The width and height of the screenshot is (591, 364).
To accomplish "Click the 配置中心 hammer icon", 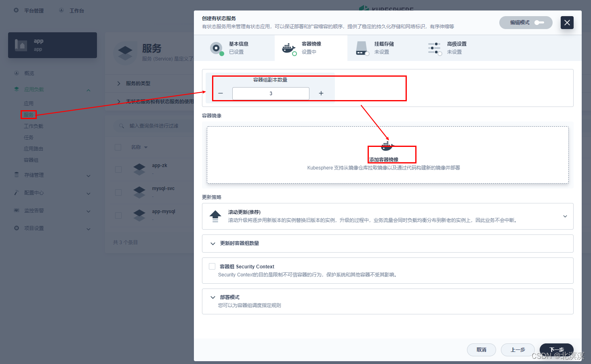I will point(17,192).
